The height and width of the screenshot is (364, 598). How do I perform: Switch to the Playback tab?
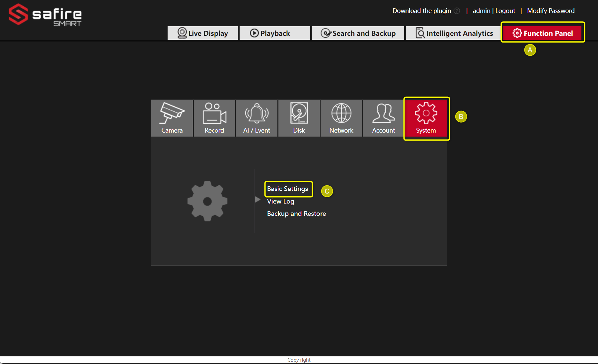coord(275,33)
